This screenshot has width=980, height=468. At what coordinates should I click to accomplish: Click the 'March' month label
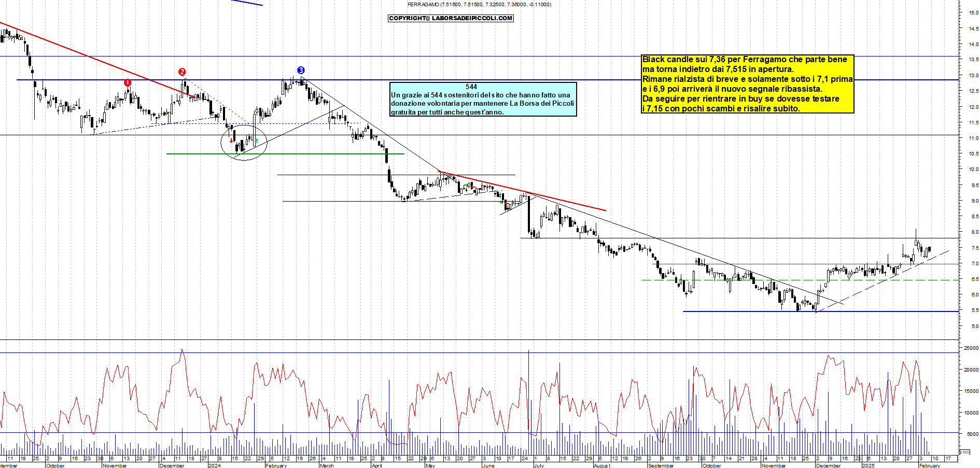click(327, 465)
